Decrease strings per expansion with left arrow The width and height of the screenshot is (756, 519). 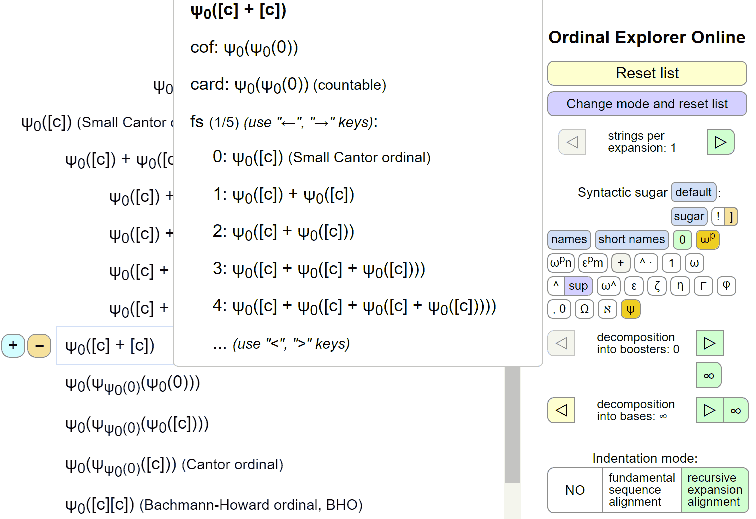572,142
